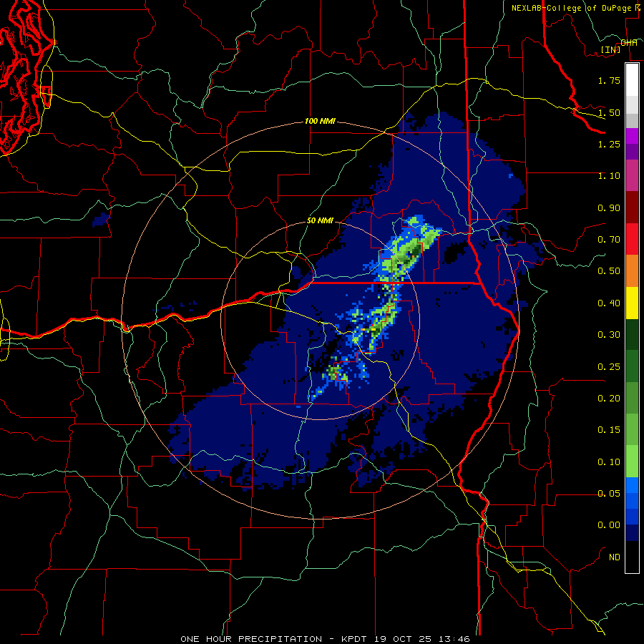Click the ONE HOUR PRECIPITATION title text
This screenshot has width=644, height=644.
(251, 639)
